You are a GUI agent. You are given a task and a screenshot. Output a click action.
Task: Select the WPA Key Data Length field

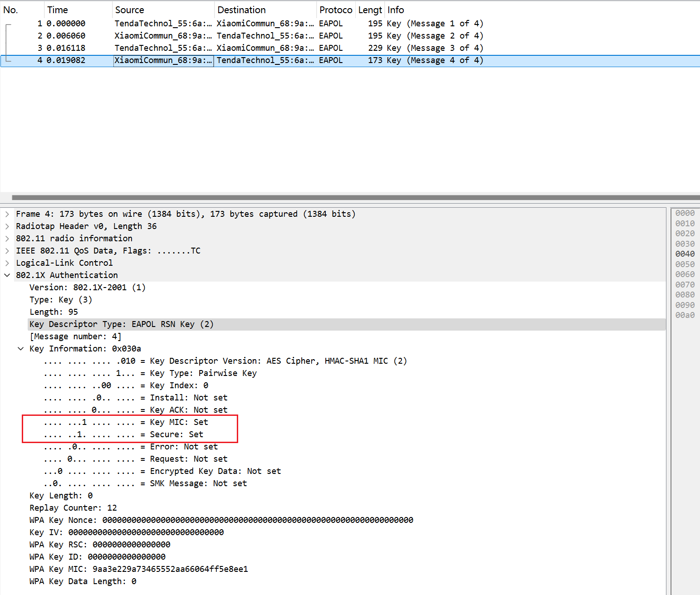click(83, 581)
